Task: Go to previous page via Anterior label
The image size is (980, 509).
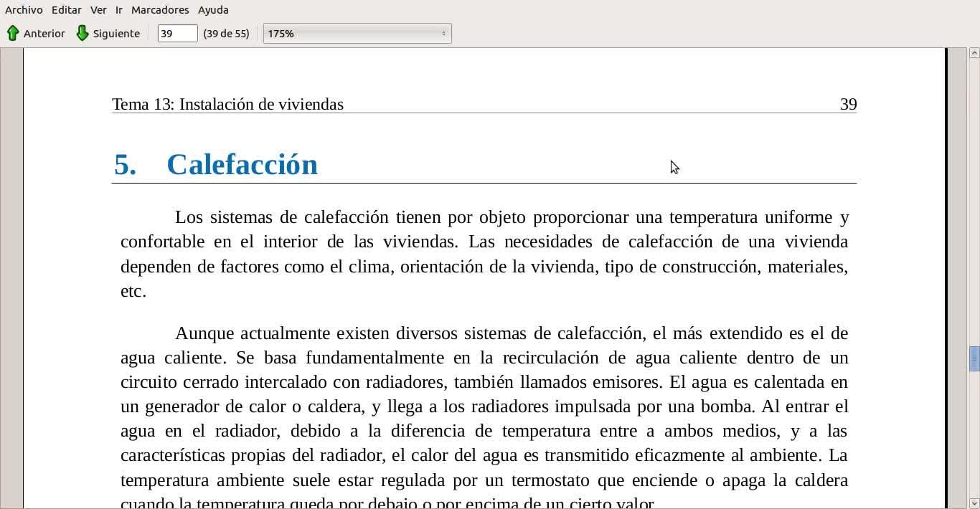Action: click(x=44, y=34)
